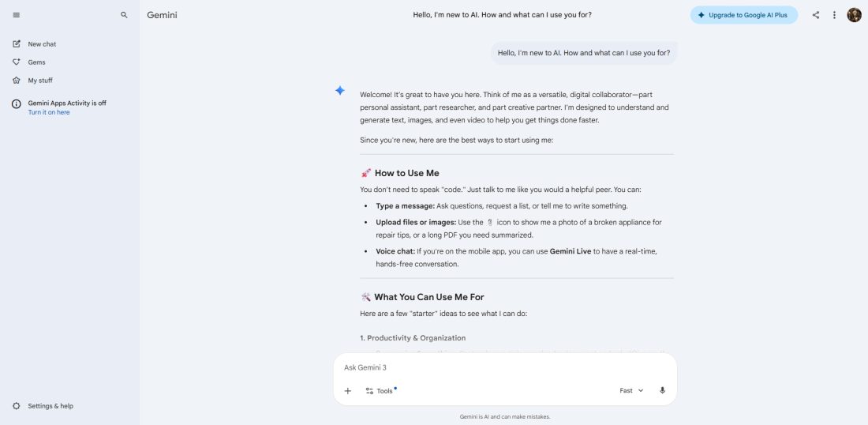Open the Tools options menu
Screen dimensions: 868x425
click(380, 390)
